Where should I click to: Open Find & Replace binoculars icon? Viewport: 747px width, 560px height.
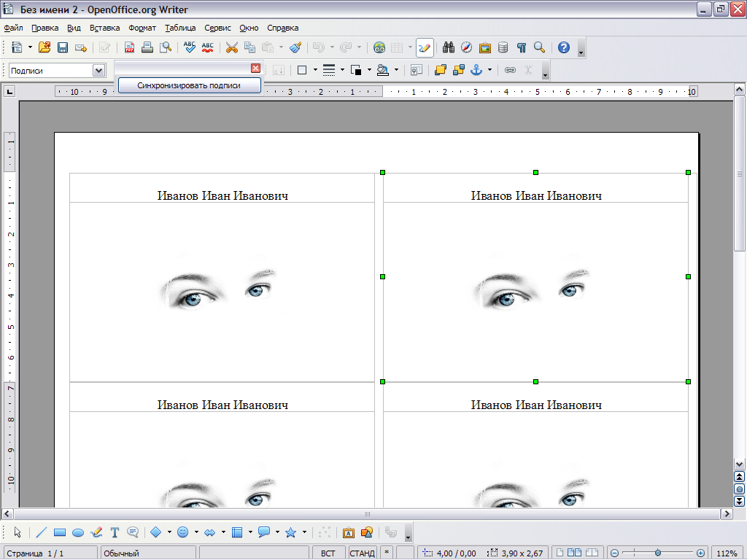449,47
